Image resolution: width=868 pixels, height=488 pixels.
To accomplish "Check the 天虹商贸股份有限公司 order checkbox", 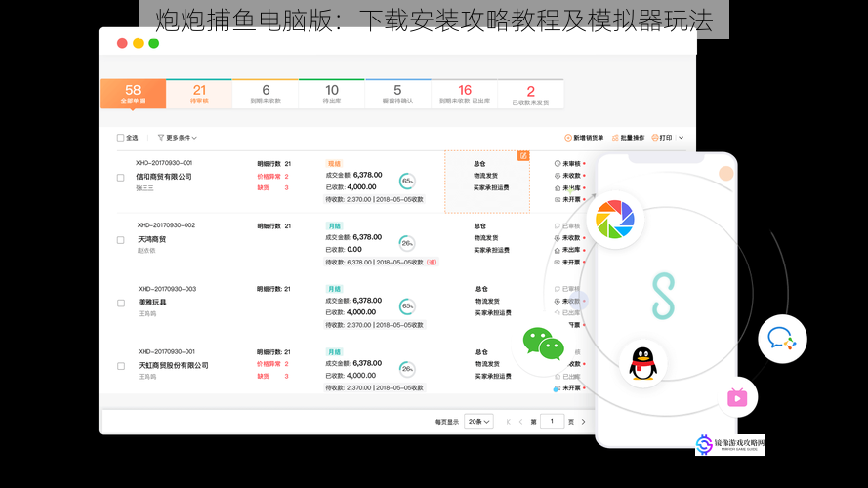I will tap(121, 366).
